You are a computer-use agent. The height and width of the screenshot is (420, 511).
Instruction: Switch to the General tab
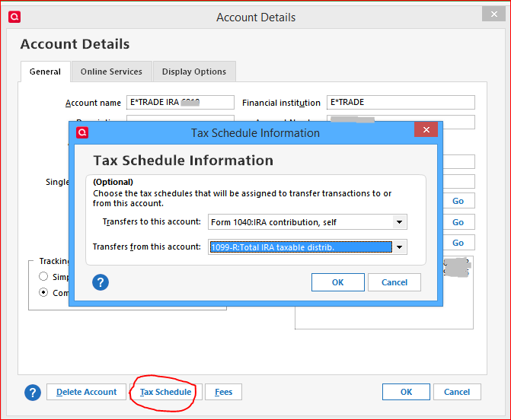45,72
